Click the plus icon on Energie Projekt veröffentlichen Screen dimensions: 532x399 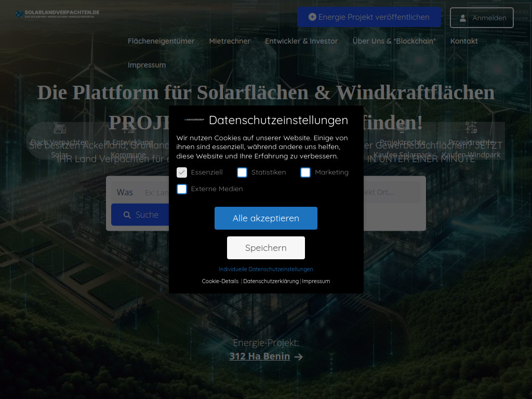tap(312, 17)
